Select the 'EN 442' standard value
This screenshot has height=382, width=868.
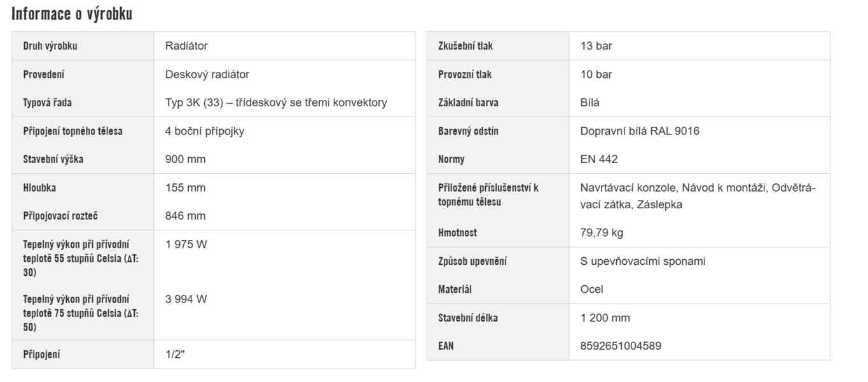coord(598,159)
